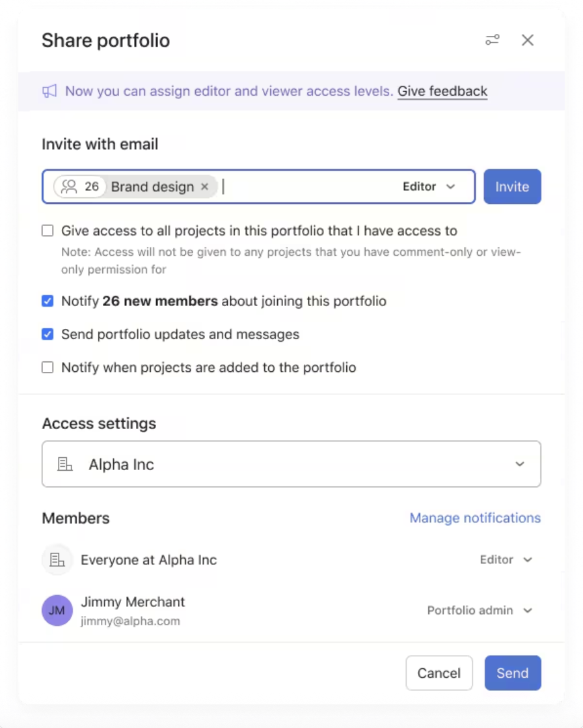
Task: Uncheck Notify 26 new members checkbox
Action: coord(47,301)
